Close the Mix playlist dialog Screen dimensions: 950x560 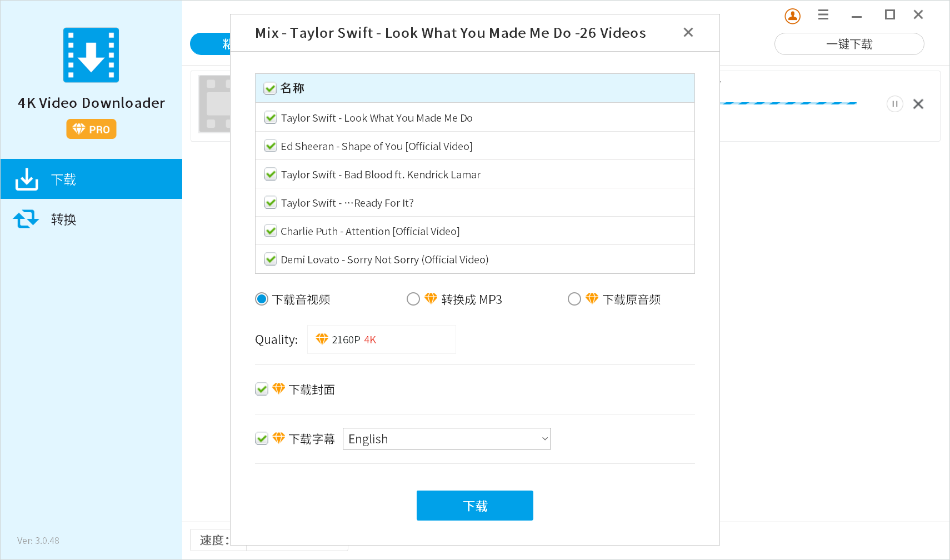(688, 32)
